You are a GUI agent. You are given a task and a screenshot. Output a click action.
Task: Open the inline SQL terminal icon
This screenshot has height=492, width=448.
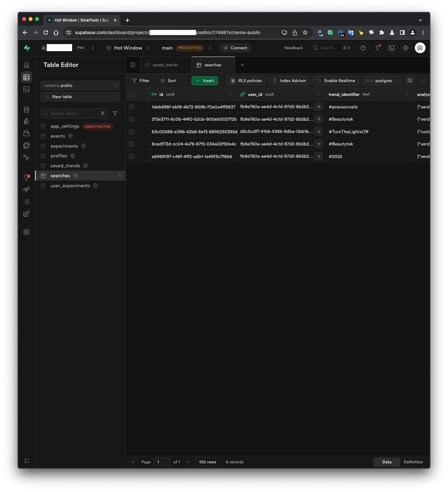click(392, 48)
